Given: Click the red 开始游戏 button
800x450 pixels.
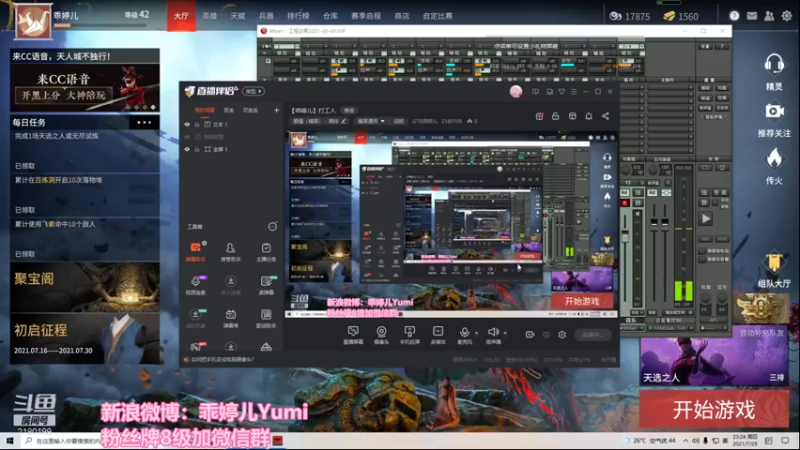Looking at the screenshot, I should 714,410.
